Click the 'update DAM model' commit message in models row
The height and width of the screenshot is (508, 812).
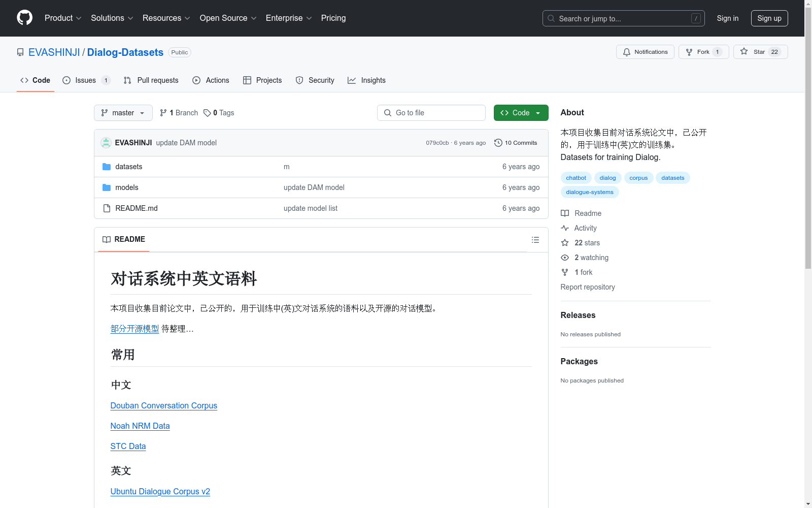[x=314, y=187]
